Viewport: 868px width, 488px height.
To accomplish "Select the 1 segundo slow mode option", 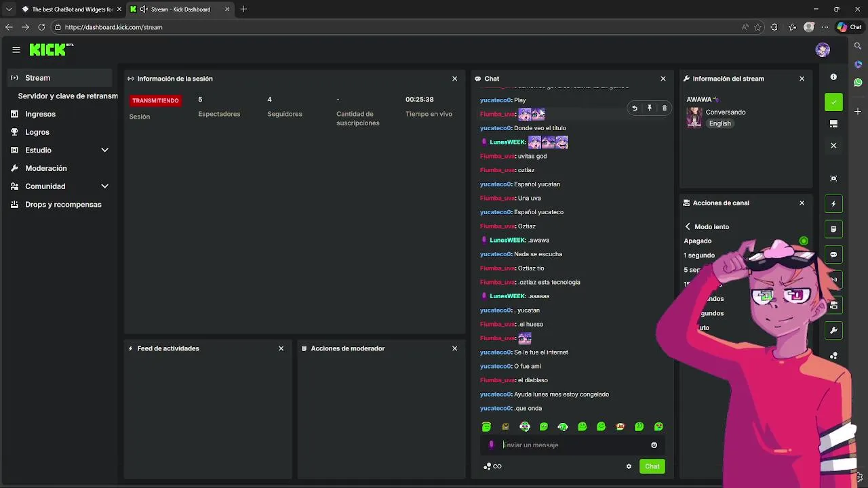I will click(699, 256).
